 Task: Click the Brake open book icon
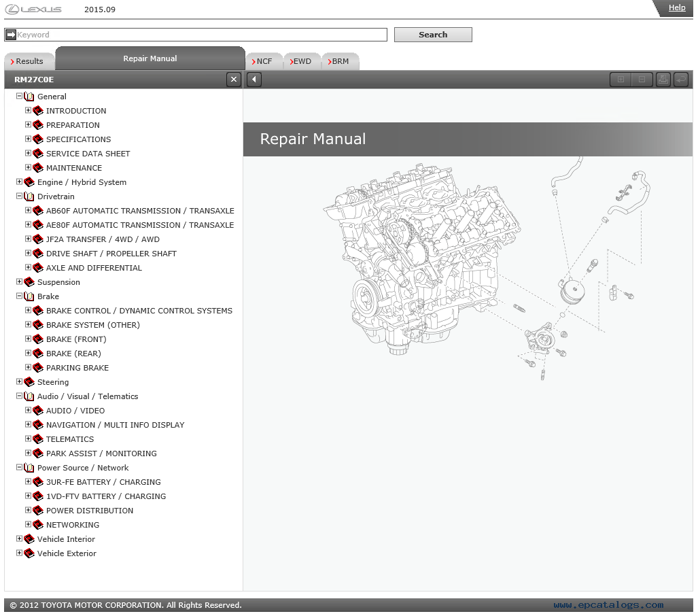tap(29, 296)
